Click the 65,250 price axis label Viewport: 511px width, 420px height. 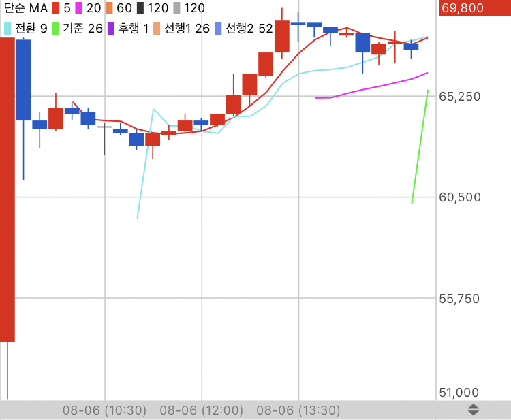(460, 97)
